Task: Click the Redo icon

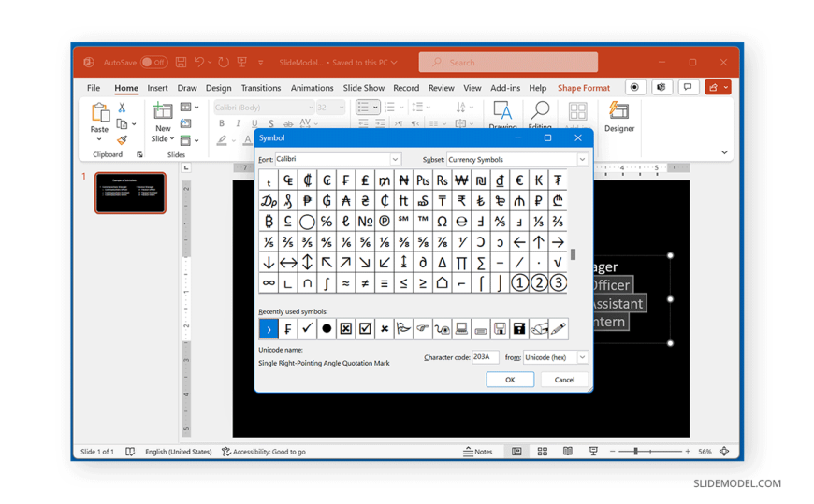Action: point(224,63)
